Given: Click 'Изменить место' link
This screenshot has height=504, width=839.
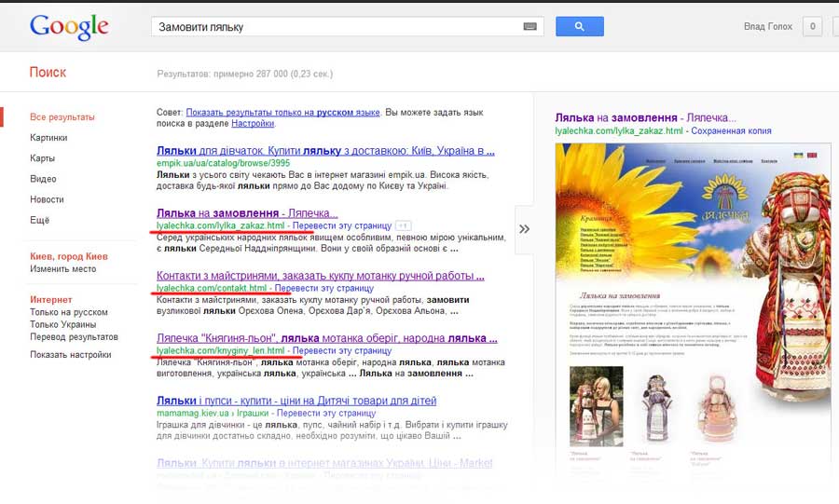Looking at the screenshot, I should (63, 269).
